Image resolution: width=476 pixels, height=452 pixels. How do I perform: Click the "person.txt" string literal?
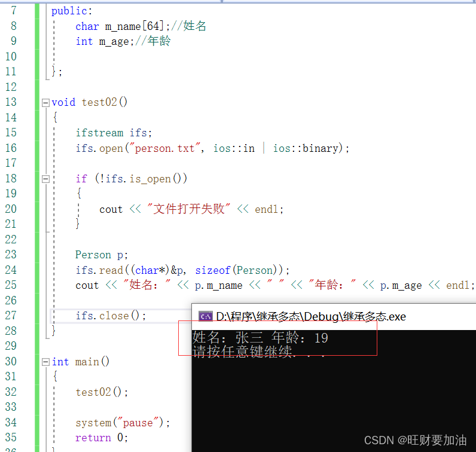(165, 148)
